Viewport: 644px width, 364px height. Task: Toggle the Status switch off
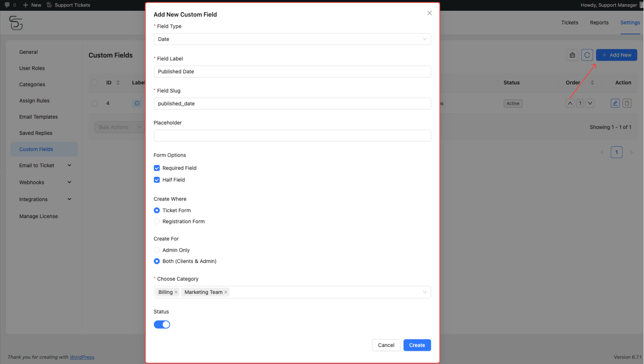tap(162, 325)
